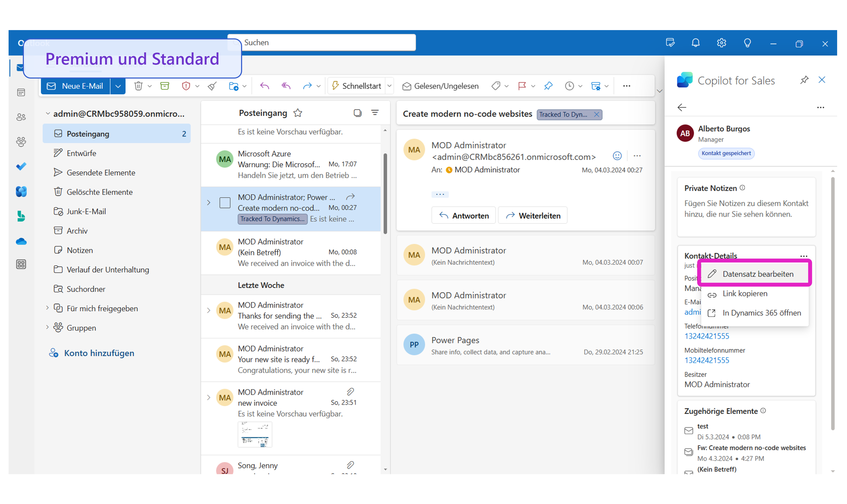Click the Archive icon in toolbar
Screen dimensions: 847x504
tap(165, 86)
